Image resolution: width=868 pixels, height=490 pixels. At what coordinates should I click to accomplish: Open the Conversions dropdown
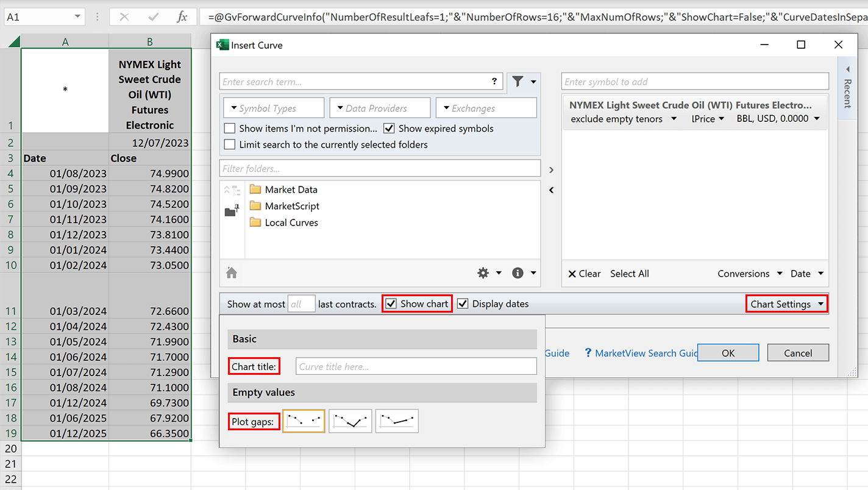[x=750, y=274]
